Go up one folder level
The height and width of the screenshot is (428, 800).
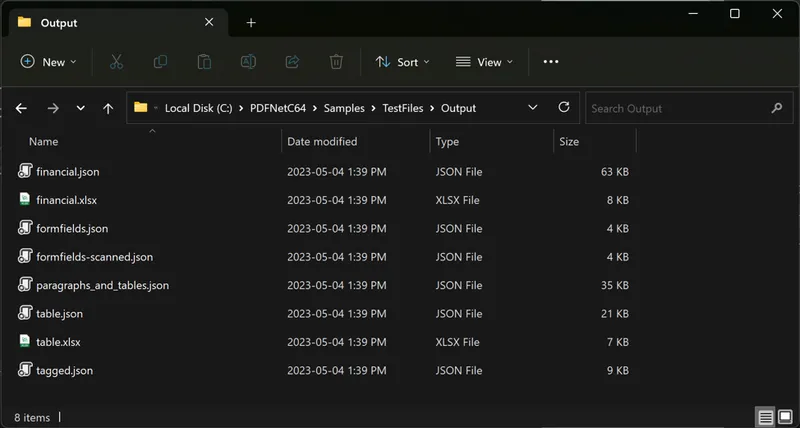108,108
